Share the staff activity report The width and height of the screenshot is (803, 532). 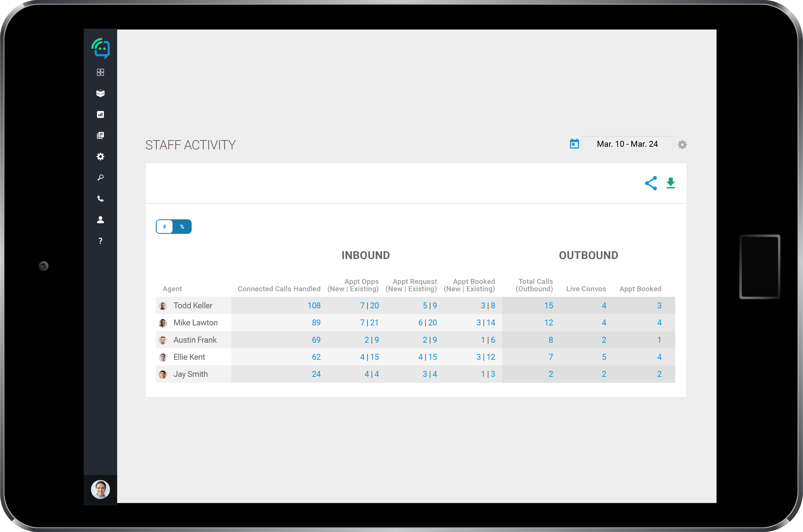[x=651, y=183]
